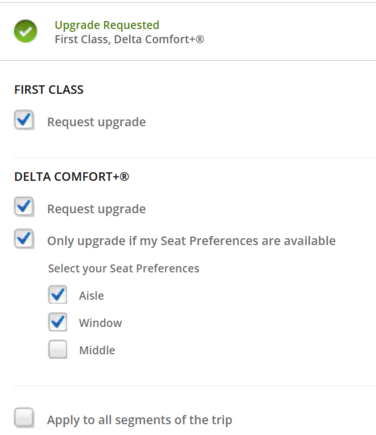The width and height of the screenshot is (376, 435).
Task: Click the 'Select your Seat Preferences' text
Action: (x=124, y=269)
